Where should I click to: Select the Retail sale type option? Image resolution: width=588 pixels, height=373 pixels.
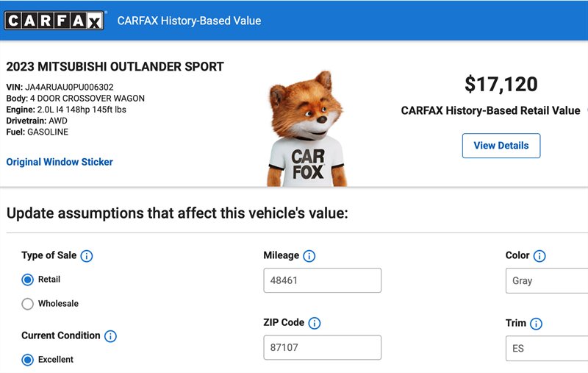(28, 280)
